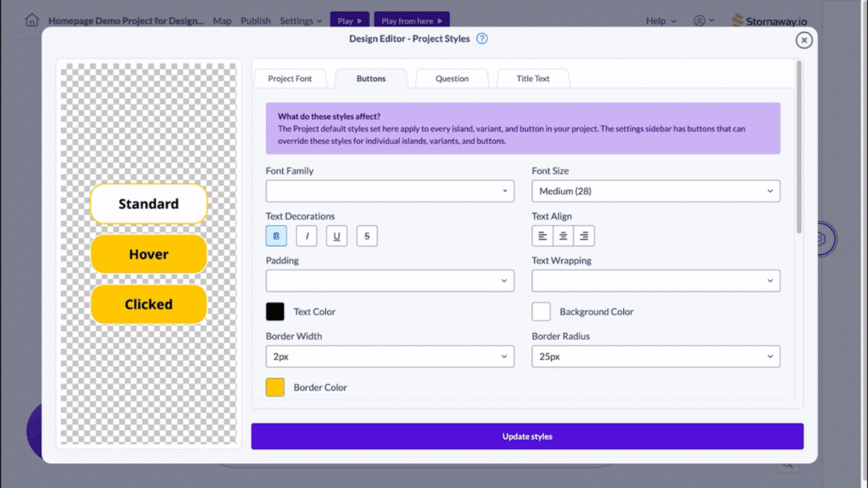Open the Border Radius dropdown
Viewport: 868px width, 488px height.
(655, 356)
